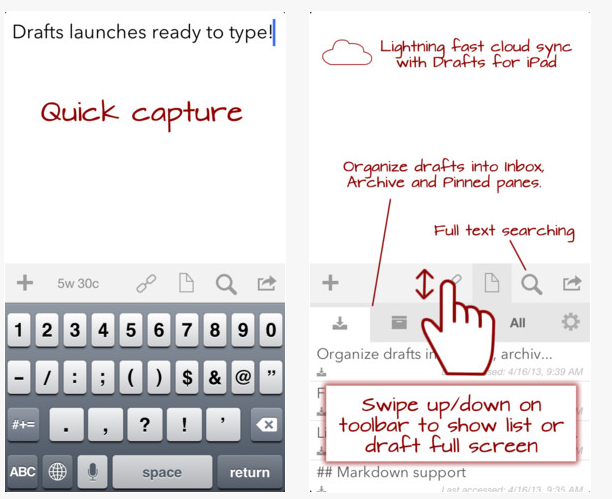This screenshot has height=499, width=612.
Task: Open drafts list via document icon on Quick capture screen
Action: 186,283
